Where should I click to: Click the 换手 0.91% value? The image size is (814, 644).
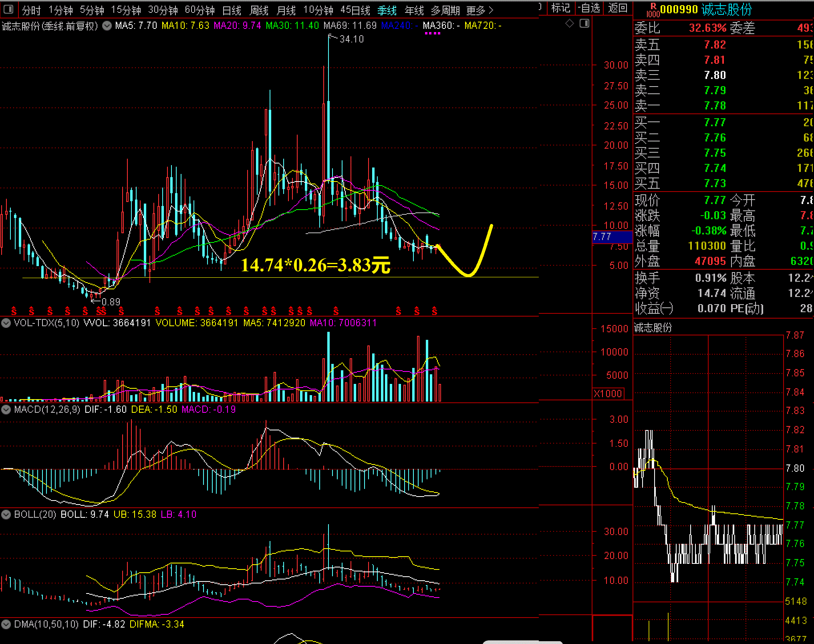(x=711, y=278)
